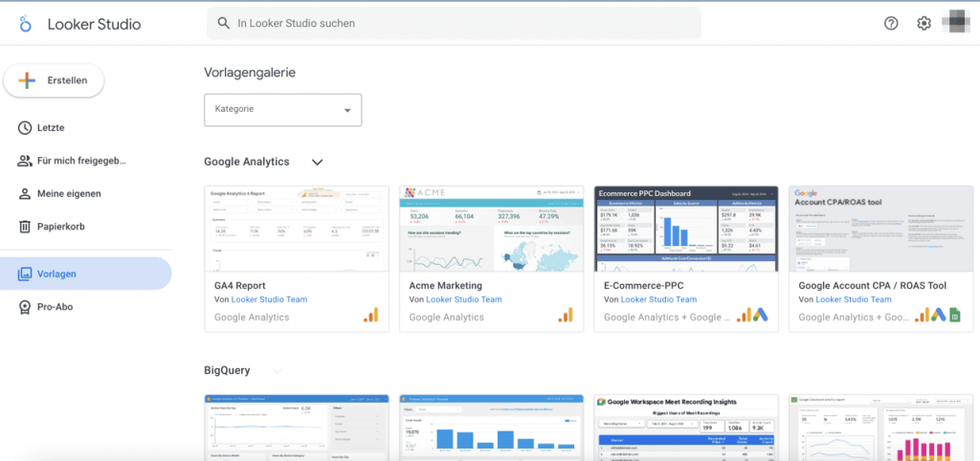Viewport: 980px width, 461px height.
Task: Open the Google Workspace Meet Recording Insights thumbnail
Action: point(686,428)
